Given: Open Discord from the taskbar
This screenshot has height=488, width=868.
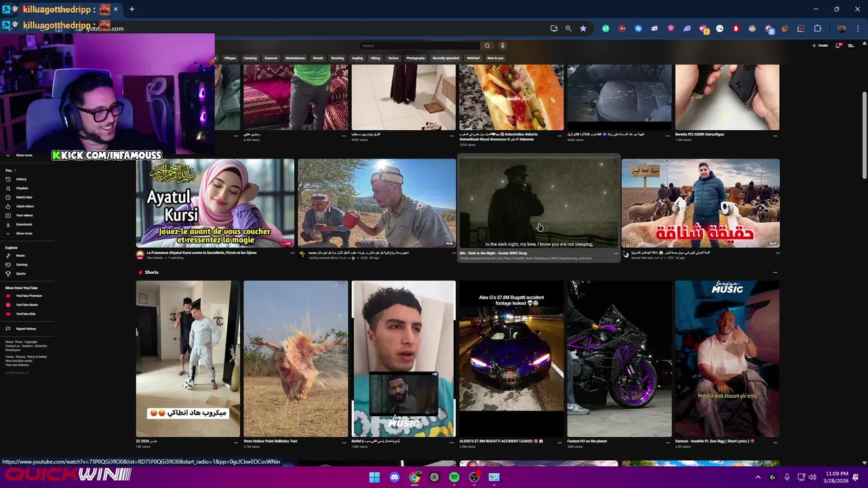Looking at the screenshot, I should coord(395,477).
